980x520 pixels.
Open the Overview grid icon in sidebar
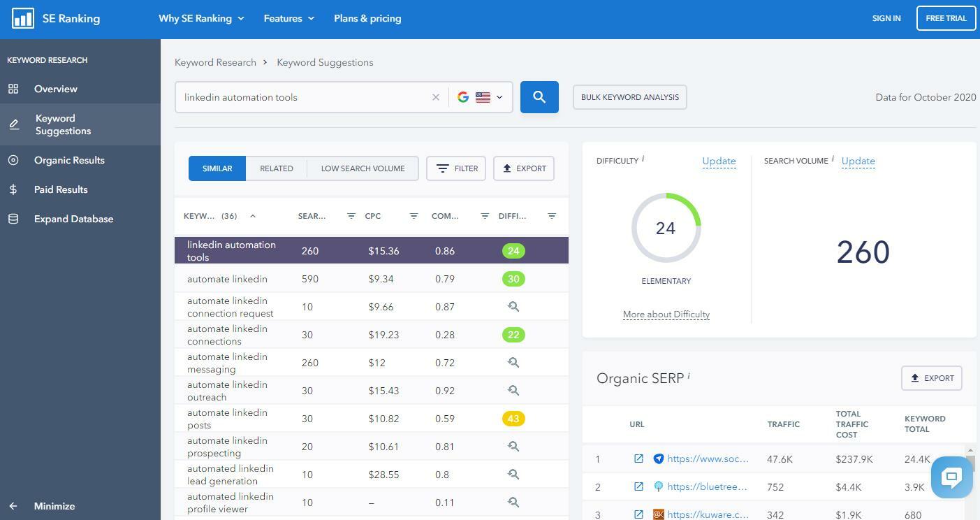point(13,89)
